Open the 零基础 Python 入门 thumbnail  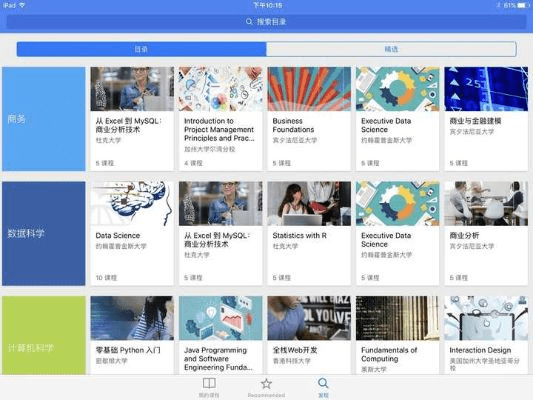coord(132,318)
